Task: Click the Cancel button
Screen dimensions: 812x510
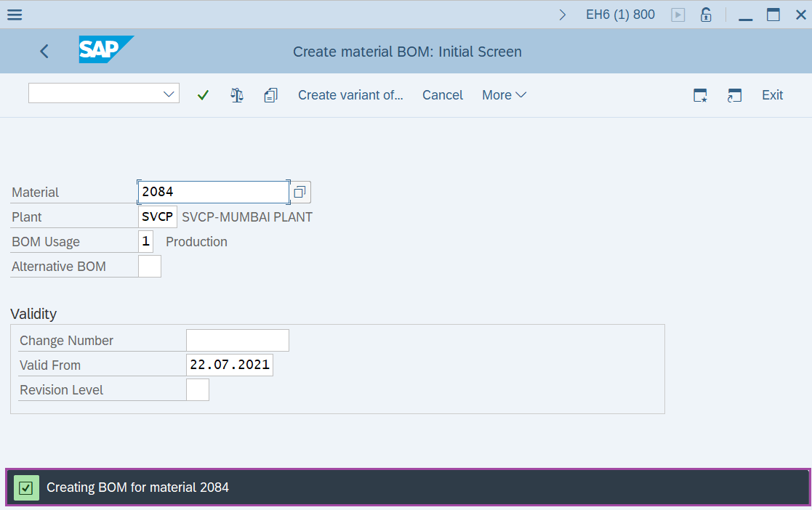Action: [443, 95]
